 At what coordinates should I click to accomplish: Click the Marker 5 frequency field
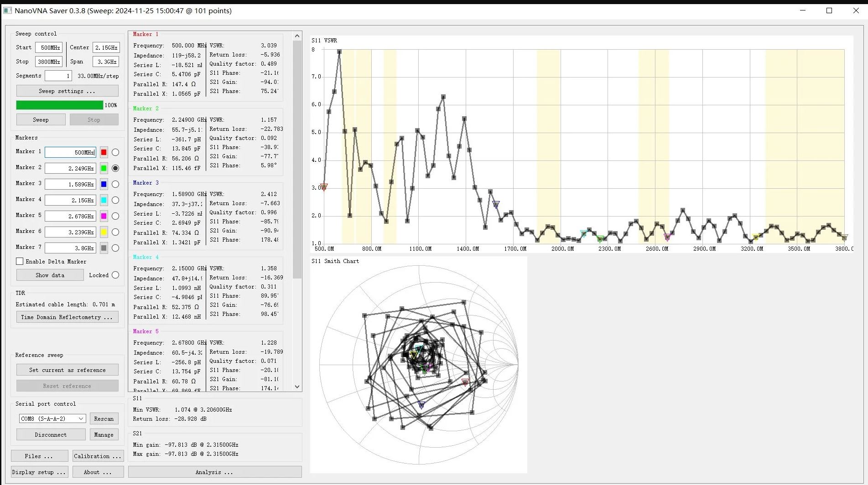(x=71, y=216)
